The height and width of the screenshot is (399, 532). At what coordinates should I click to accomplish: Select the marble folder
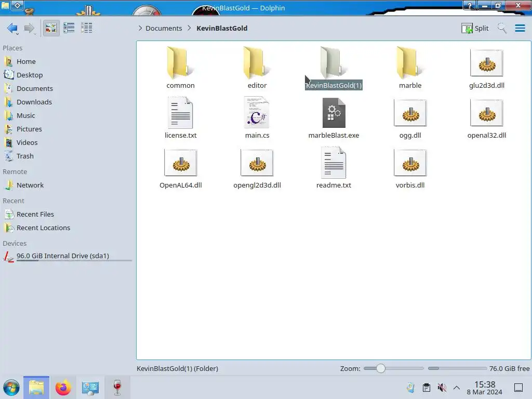(410, 68)
